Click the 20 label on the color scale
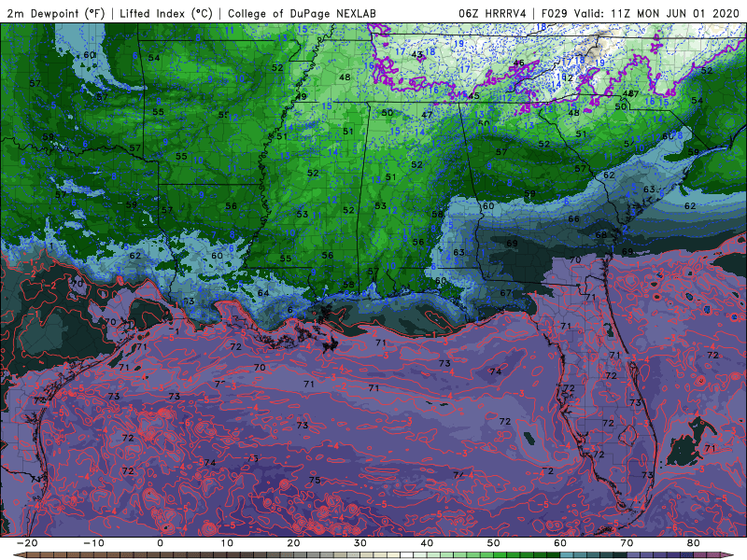The image size is (747, 560). [293, 543]
